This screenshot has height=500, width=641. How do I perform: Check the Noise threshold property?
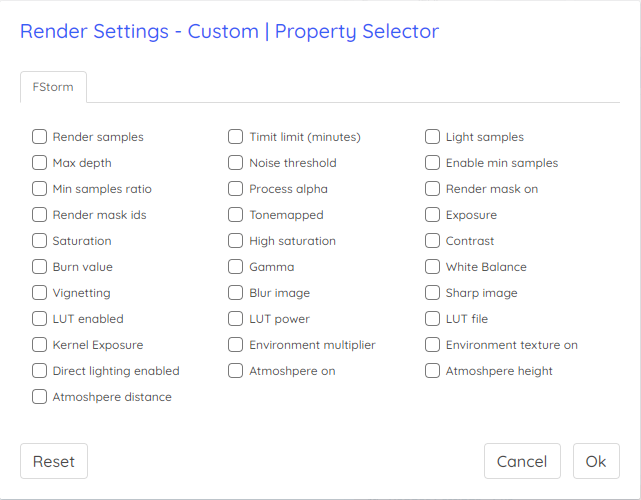(x=235, y=163)
